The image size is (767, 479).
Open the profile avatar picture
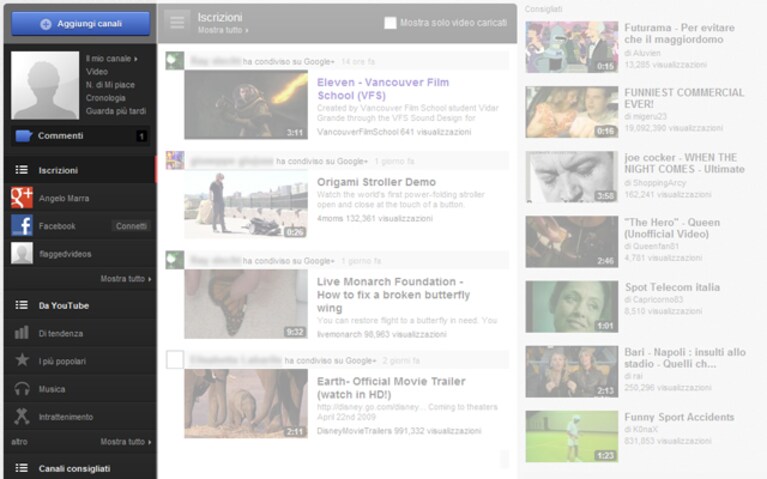click(45, 85)
